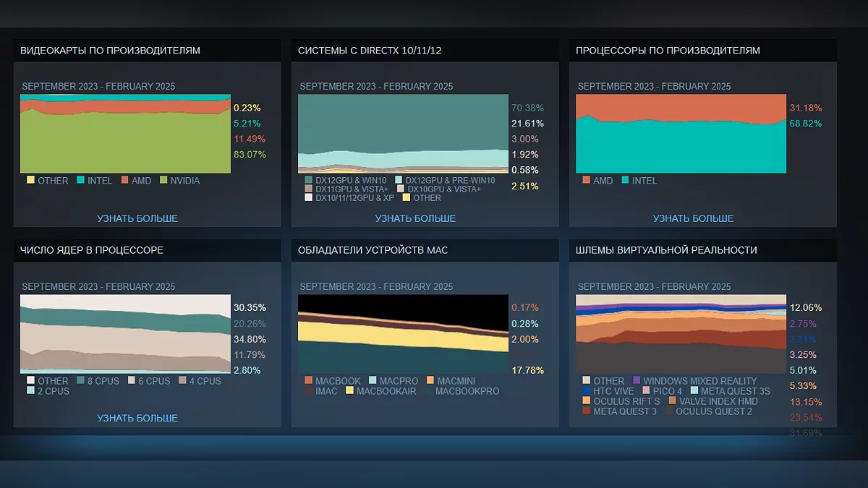Select the MACBOOKAIR legend swatch
This screenshot has width=868, height=488.
tap(350, 391)
